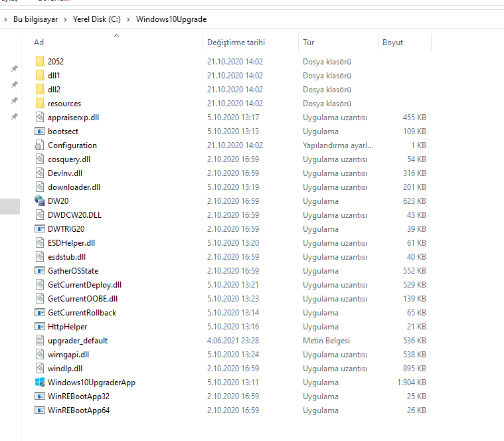Click the WinREBootApp64 application icon
504x441 pixels.
pyautogui.click(x=40, y=410)
